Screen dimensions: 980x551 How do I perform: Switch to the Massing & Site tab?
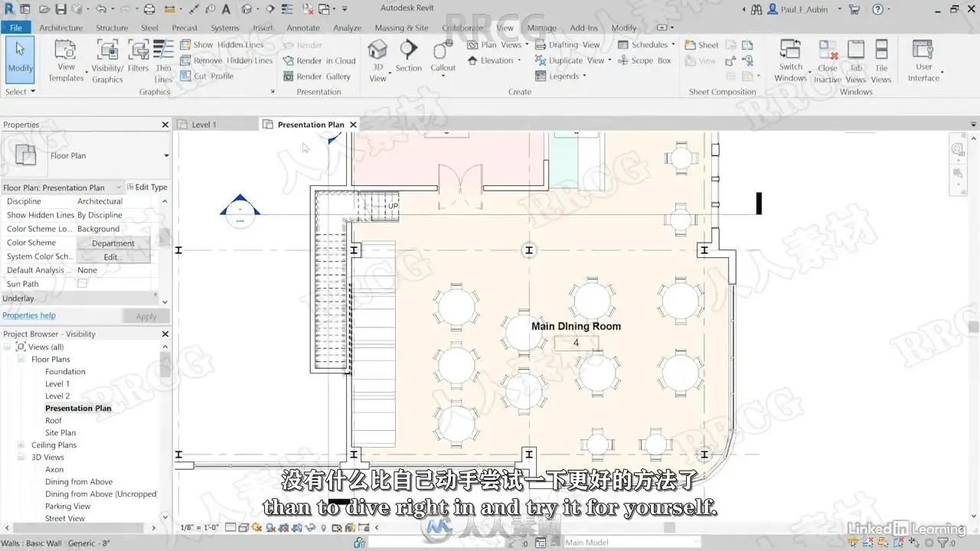click(401, 28)
